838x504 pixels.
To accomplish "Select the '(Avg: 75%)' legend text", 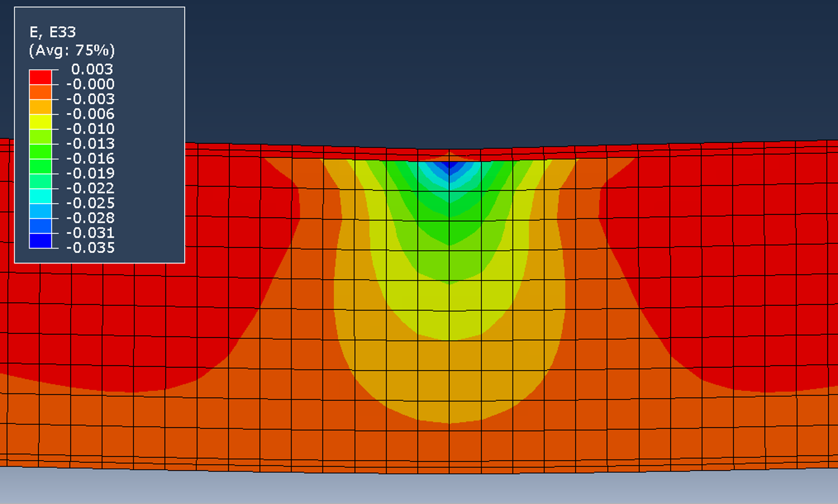I will 72,50.
